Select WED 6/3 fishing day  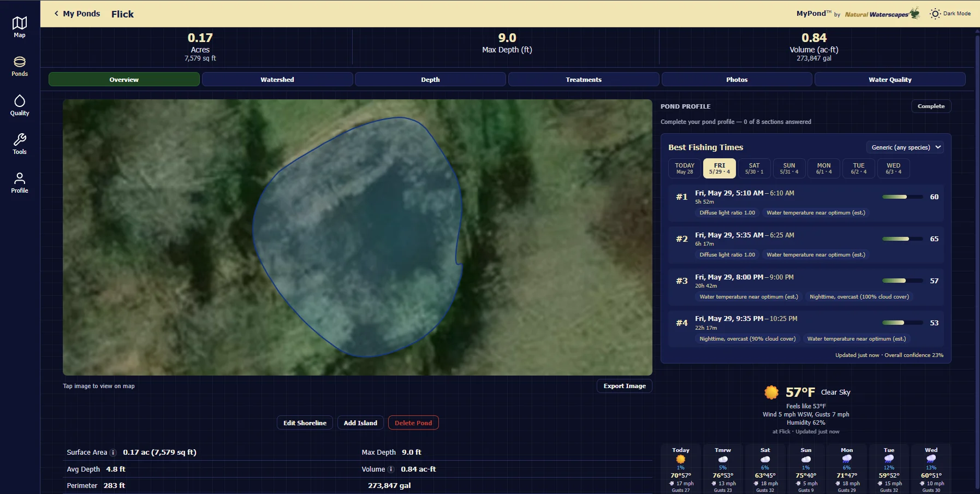(x=893, y=168)
